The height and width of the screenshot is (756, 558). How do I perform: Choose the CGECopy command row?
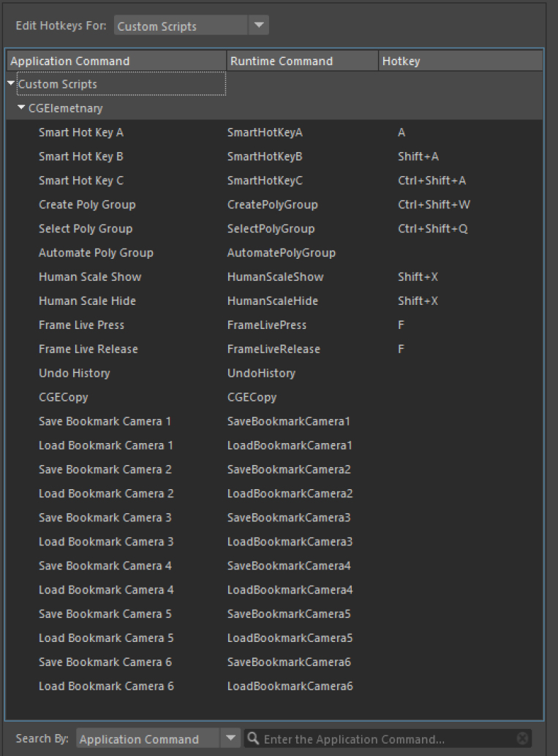63,397
